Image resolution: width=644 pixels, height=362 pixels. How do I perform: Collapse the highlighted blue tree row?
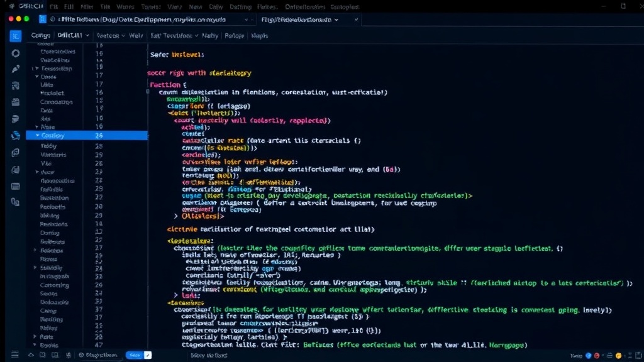click(x=37, y=135)
